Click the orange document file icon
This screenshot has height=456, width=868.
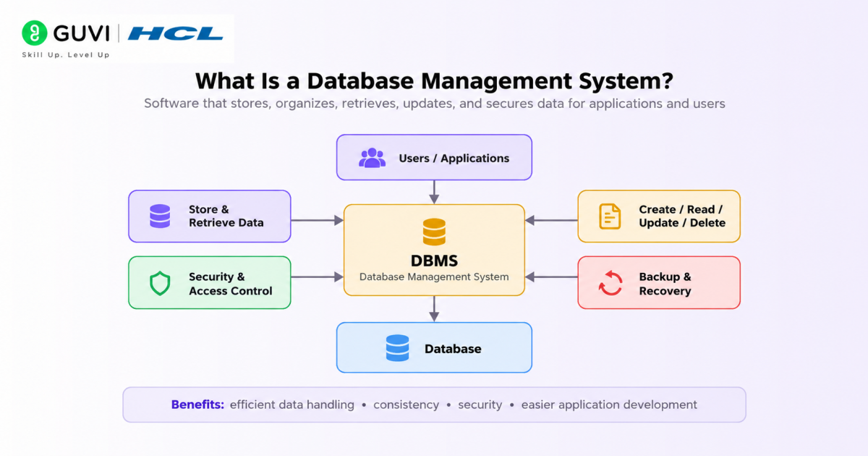(x=610, y=216)
